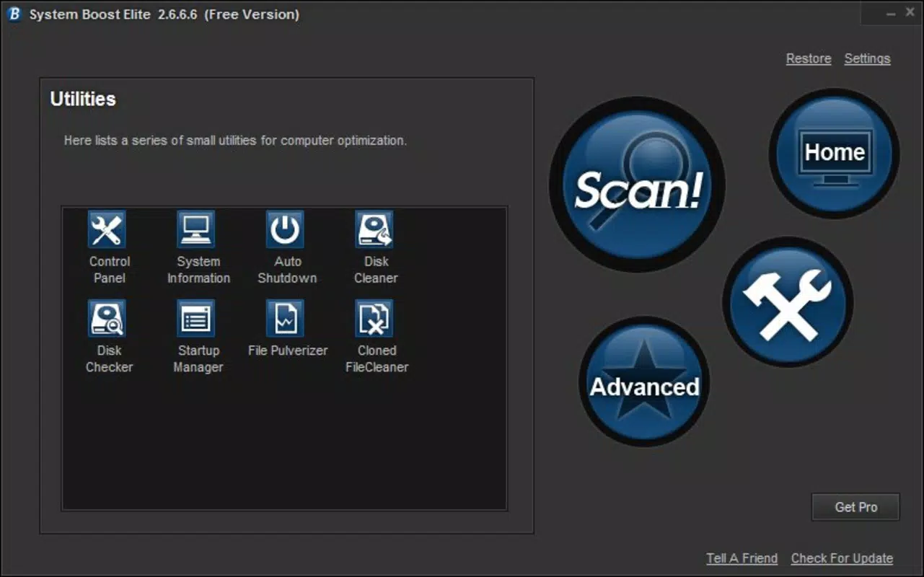This screenshot has height=577, width=924.
Task: Start the Disk Cleaner utility
Action: (374, 229)
